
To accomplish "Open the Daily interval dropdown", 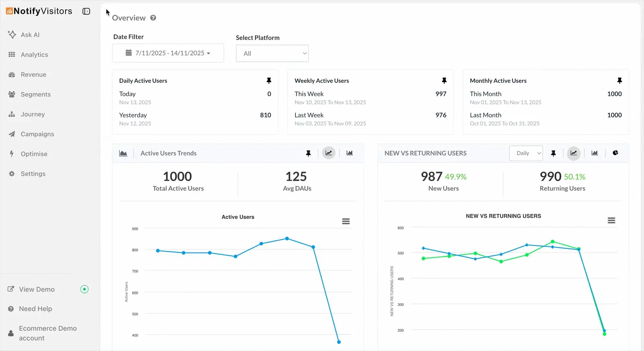I will pos(526,153).
